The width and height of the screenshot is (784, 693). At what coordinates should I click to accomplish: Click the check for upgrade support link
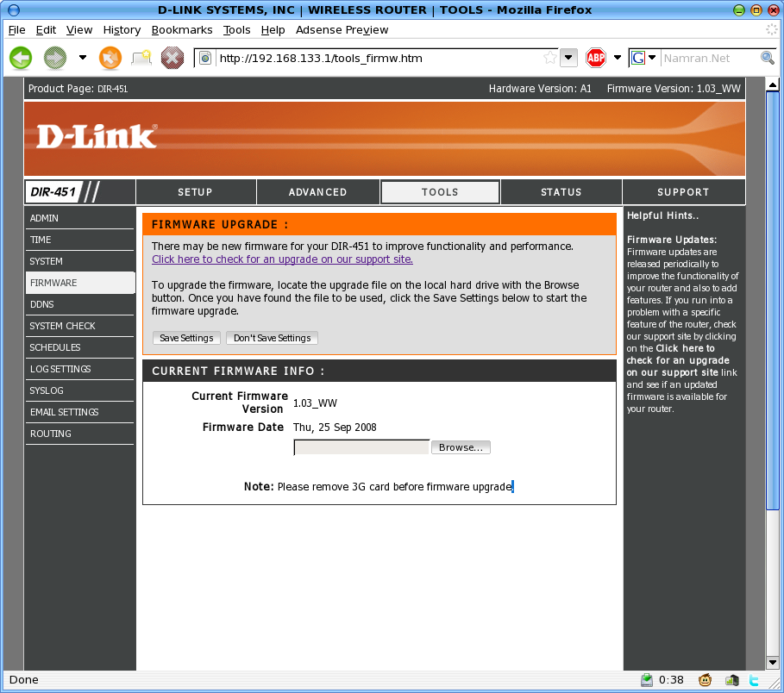click(282, 259)
